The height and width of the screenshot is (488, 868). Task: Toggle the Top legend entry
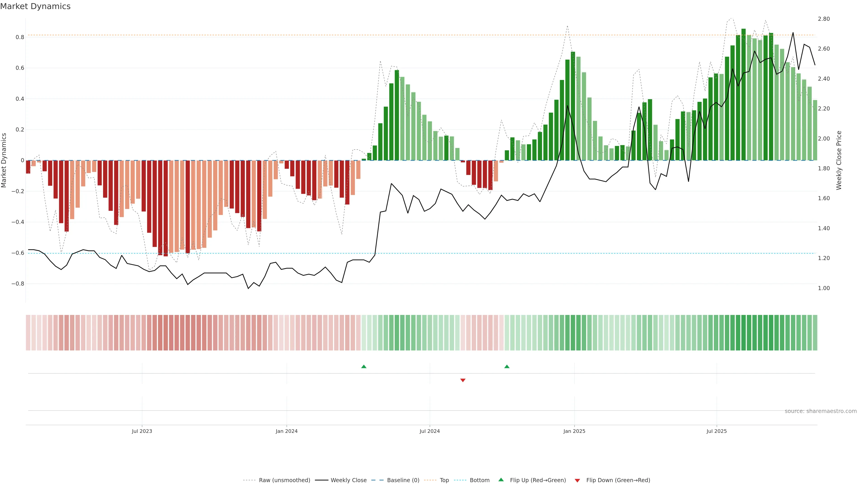pos(444,480)
